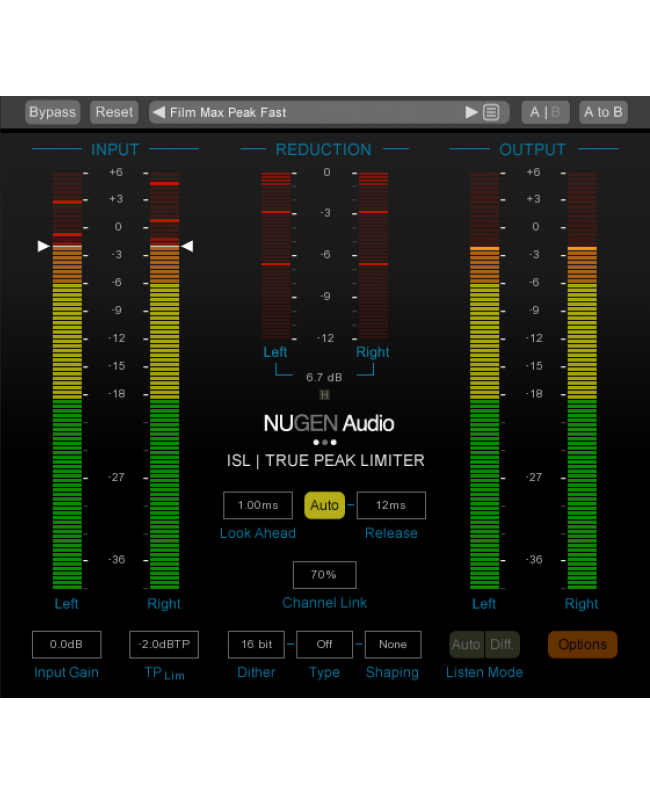Screen dimensions: 650x794
Task: Click the Reset button
Action: pyautogui.click(x=114, y=112)
